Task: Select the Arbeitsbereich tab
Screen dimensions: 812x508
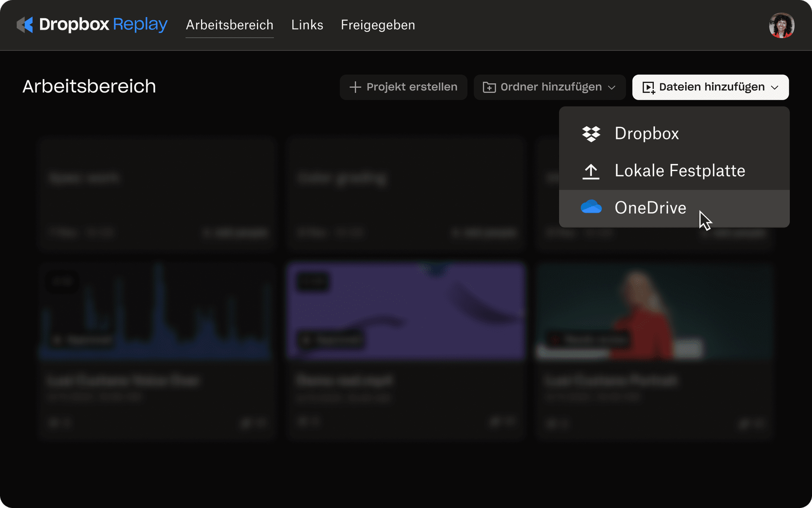Action: coord(229,25)
